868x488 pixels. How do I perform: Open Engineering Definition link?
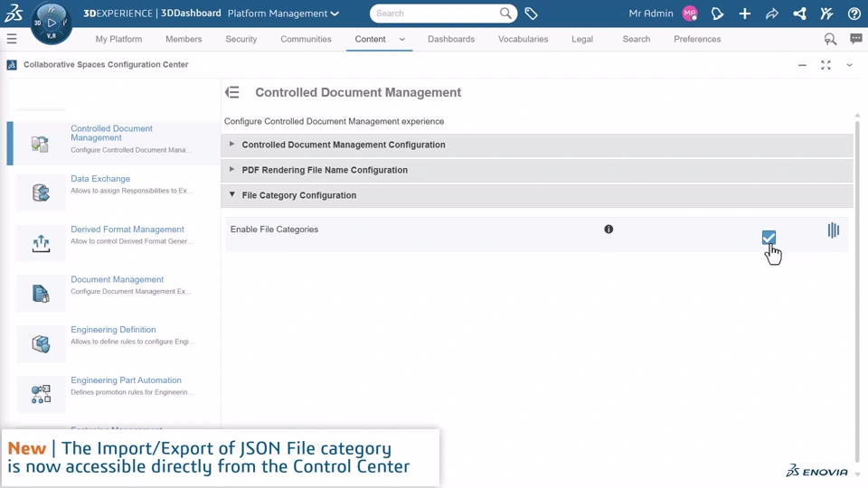[x=113, y=330]
